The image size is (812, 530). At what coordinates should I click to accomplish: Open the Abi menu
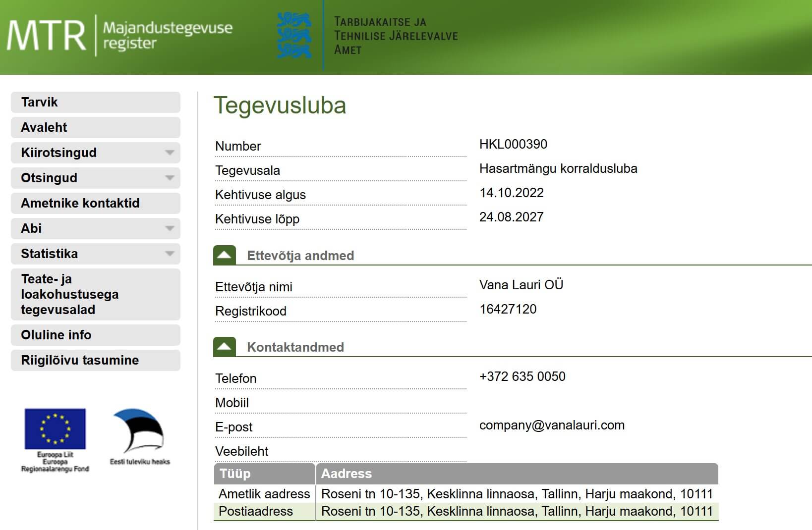point(96,228)
